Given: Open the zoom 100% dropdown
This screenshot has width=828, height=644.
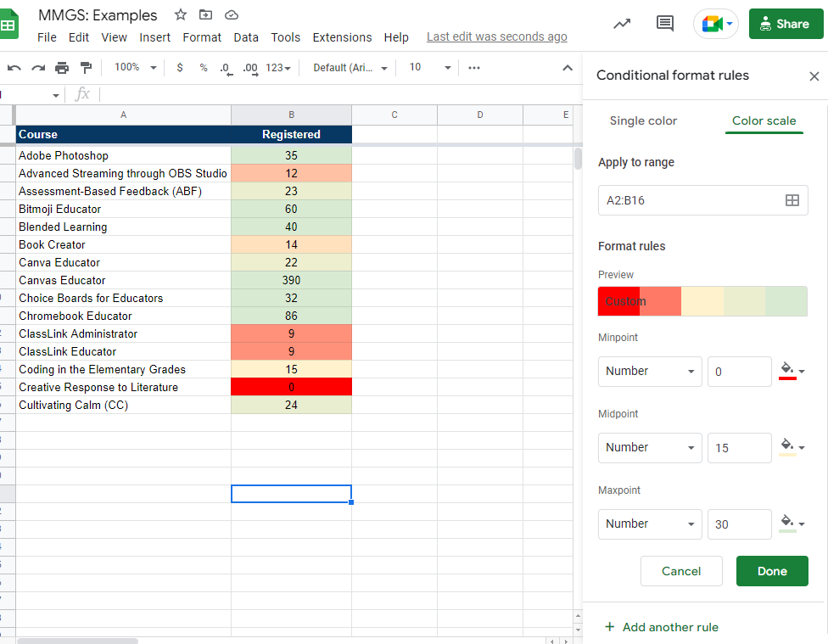Looking at the screenshot, I should [x=136, y=68].
